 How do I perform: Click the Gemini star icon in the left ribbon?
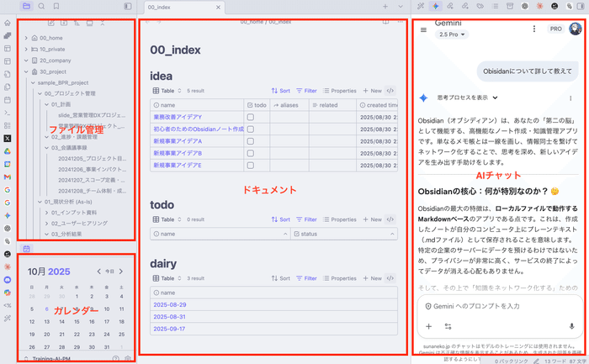click(x=7, y=215)
